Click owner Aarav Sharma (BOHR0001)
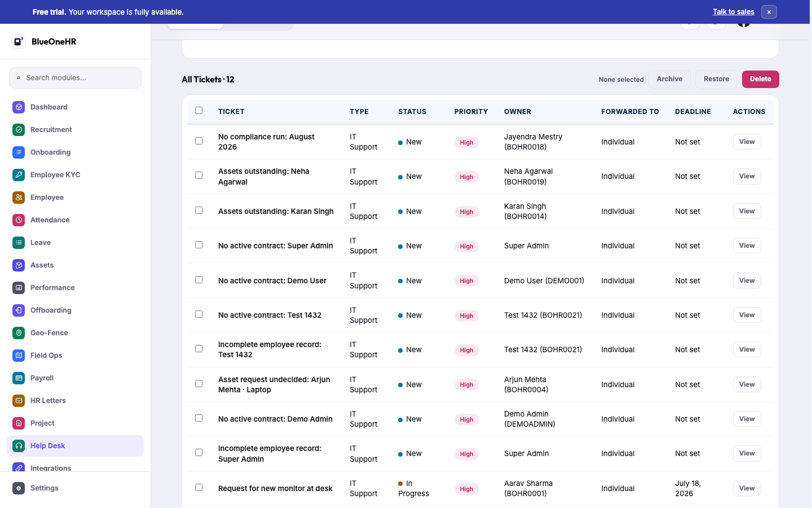Screen dimensions: 812x508 coord(528,488)
